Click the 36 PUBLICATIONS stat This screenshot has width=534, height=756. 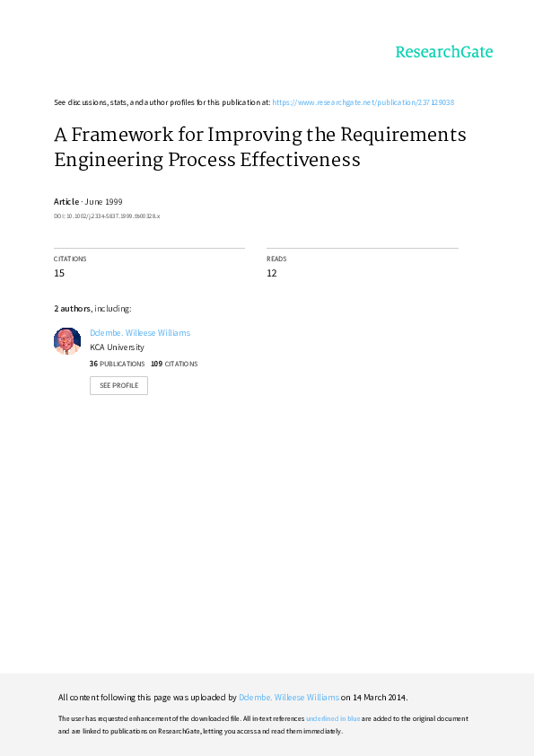(x=117, y=364)
